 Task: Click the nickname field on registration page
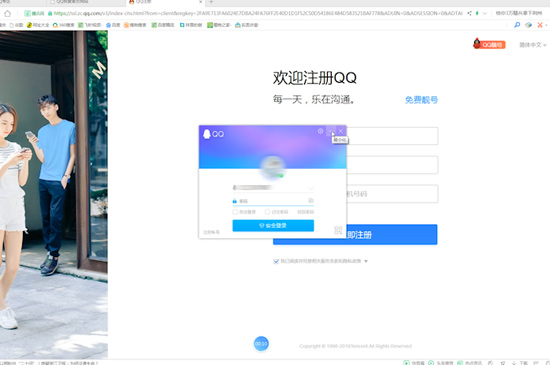pyautogui.click(x=392, y=136)
